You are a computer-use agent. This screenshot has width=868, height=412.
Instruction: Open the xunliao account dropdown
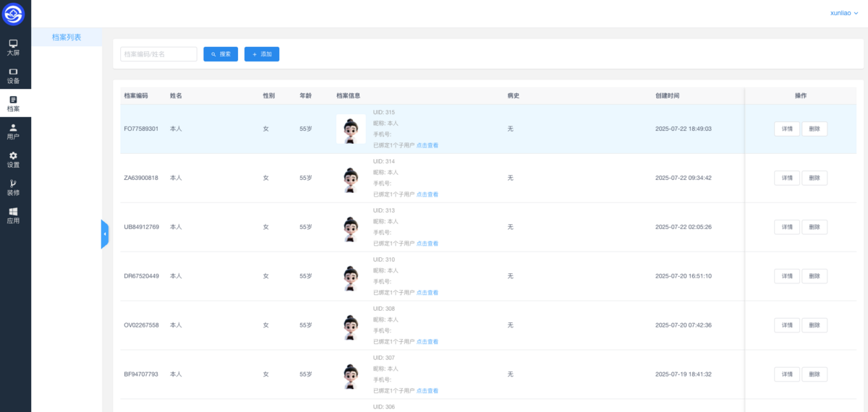point(844,13)
